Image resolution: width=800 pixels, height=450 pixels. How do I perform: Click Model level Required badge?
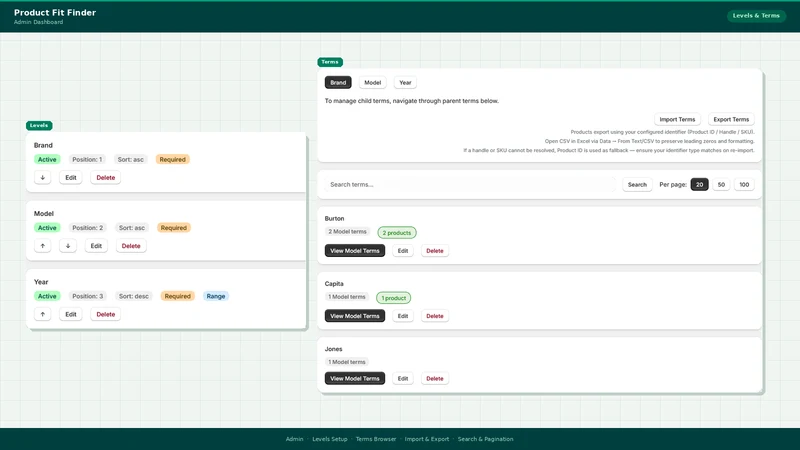(173, 228)
